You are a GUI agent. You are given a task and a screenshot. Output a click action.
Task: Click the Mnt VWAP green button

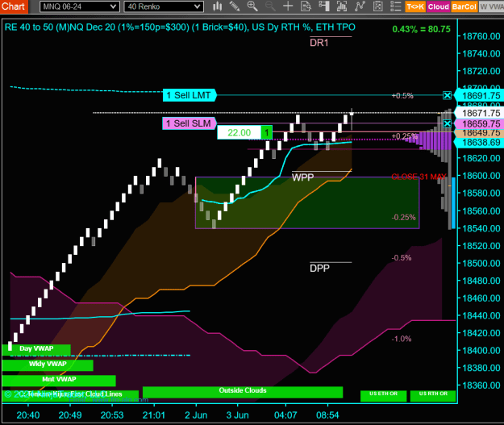pos(59,380)
